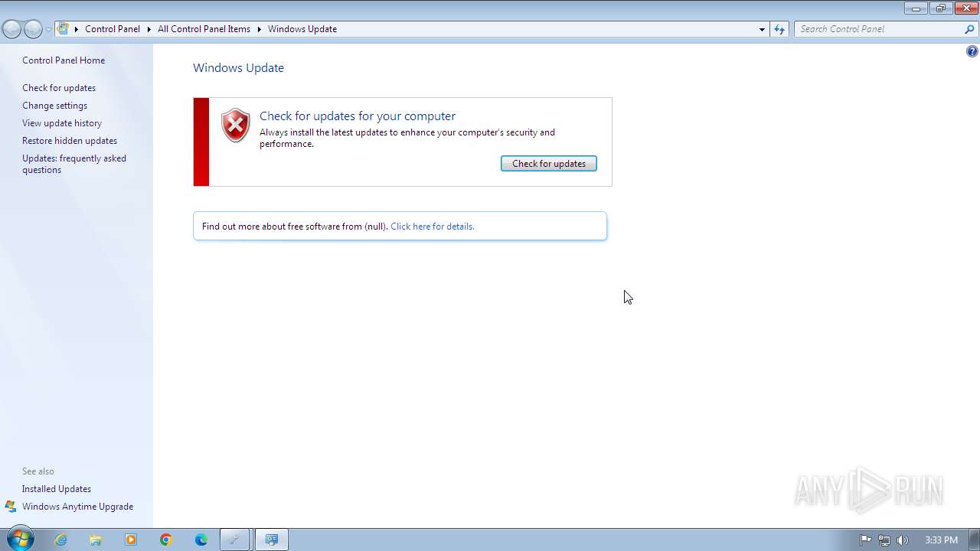Expand arrow after Control Panel breadcrumb
Viewport: 980px width, 551px height.
coord(149,29)
